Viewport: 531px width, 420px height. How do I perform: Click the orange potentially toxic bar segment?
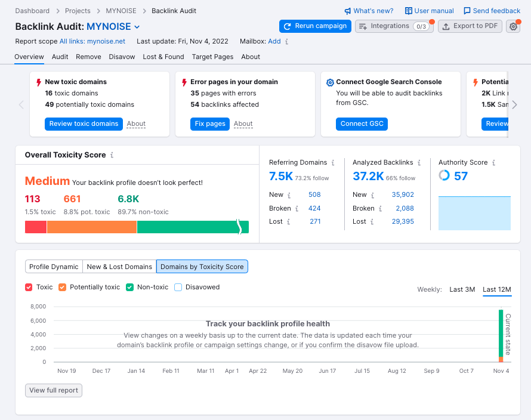(92, 227)
